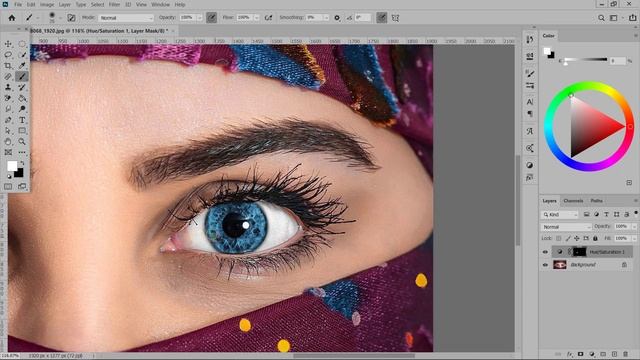The width and height of the screenshot is (640, 360).
Task: Open the layer Opacity dropdown arrow
Action: [634, 227]
